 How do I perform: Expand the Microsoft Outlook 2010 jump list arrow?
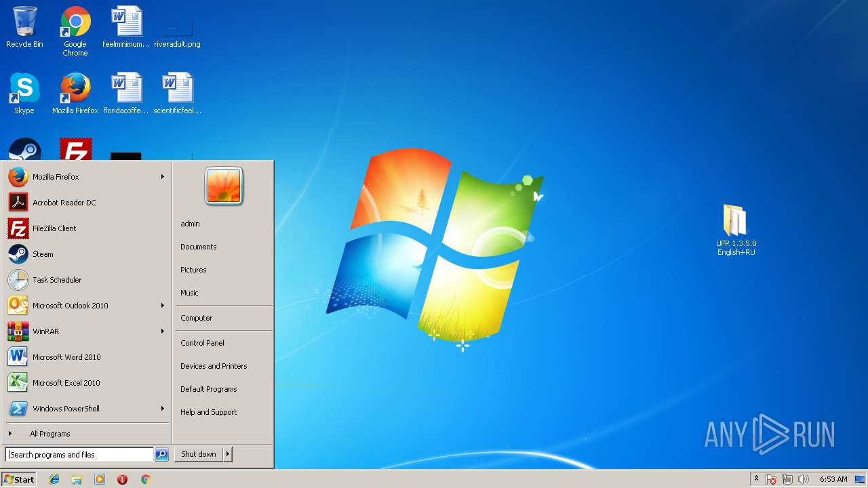tap(163, 306)
